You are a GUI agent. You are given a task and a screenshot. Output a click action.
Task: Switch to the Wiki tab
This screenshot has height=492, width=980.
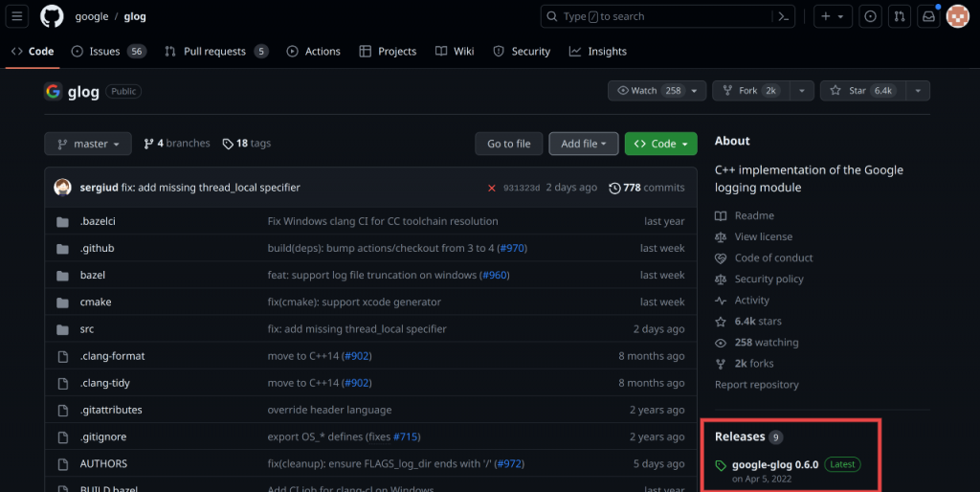tap(455, 52)
